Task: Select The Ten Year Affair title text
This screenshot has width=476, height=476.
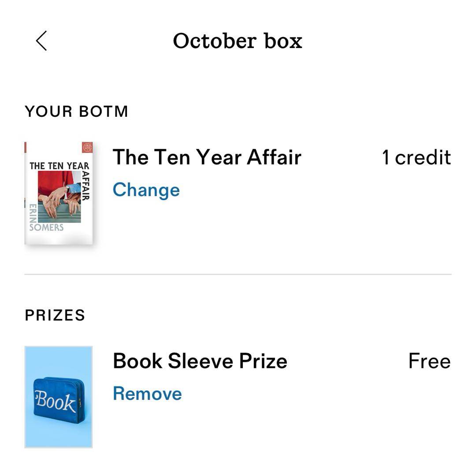Action: (x=207, y=157)
